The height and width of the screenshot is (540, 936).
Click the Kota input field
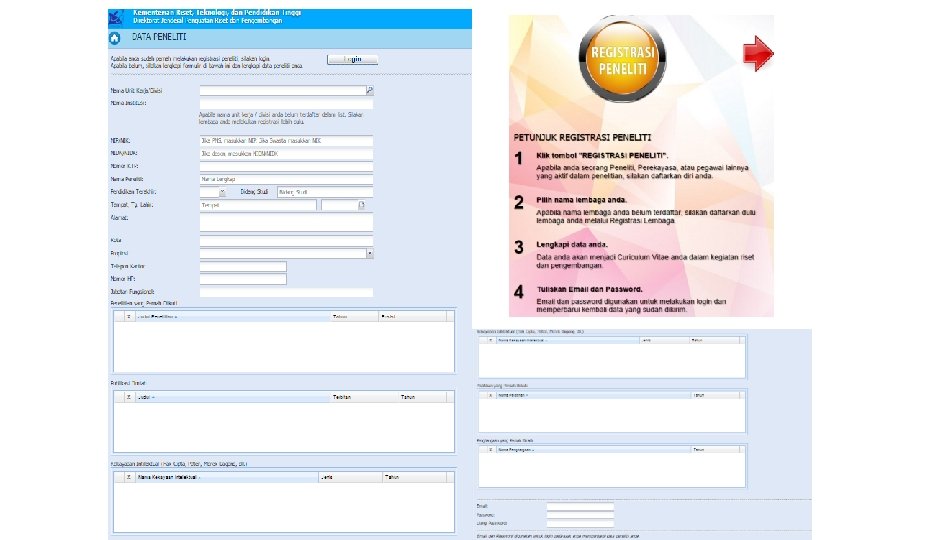(286, 241)
